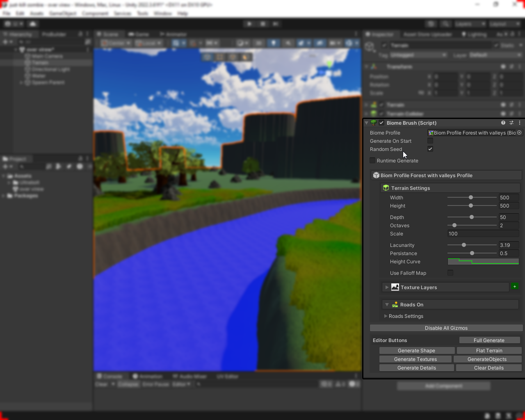Viewport: 525px width, 420px height.
Task: Open help for the Transform component
Action: click(x=503, y=66)
